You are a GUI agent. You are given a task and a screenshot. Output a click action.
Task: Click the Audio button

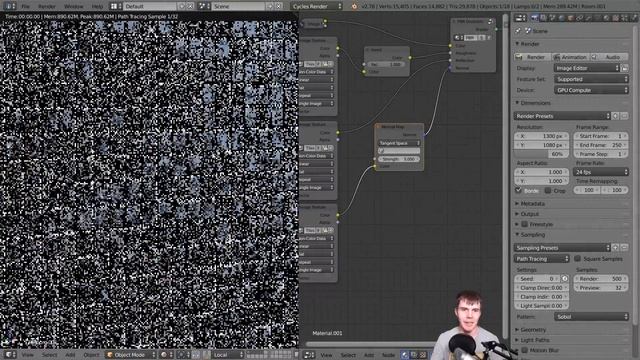tap(609, 57)
